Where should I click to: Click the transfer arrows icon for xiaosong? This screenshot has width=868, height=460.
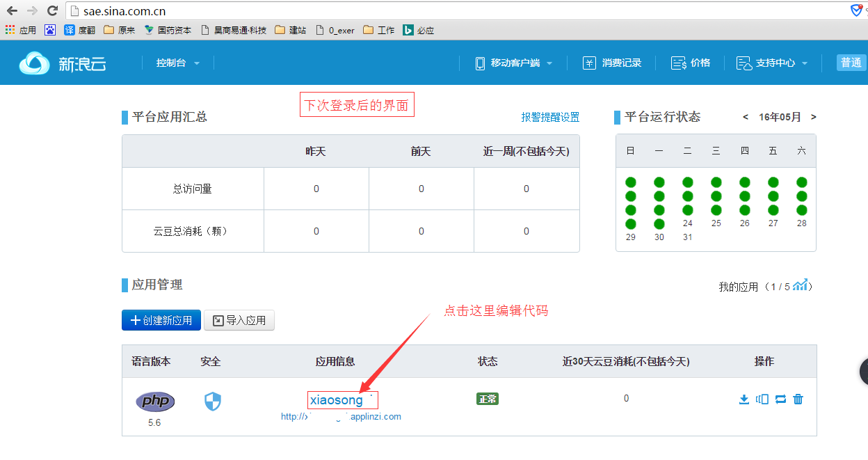pyautogui.click(x=780, y=399)
